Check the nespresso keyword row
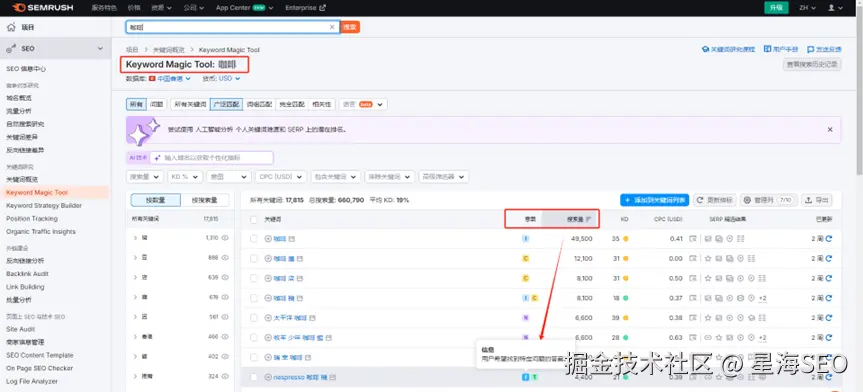This screenshot has height=392, width=863. point(254,378)
